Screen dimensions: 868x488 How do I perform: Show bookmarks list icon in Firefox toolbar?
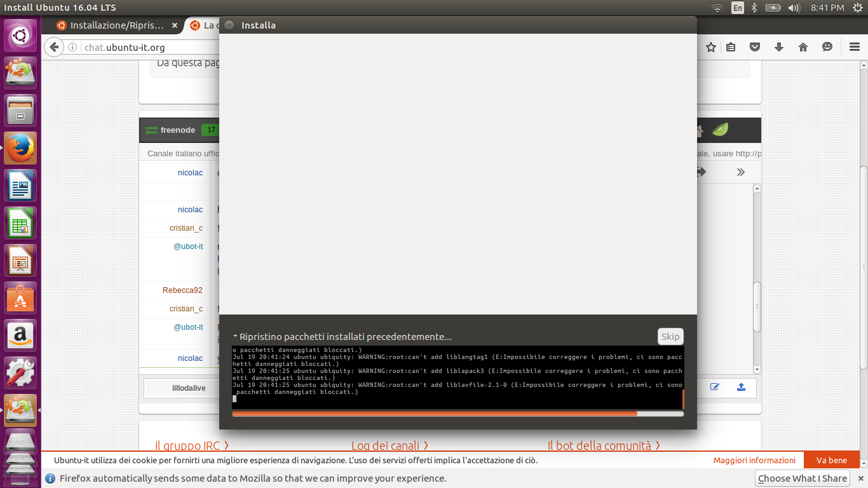(731, 47)
